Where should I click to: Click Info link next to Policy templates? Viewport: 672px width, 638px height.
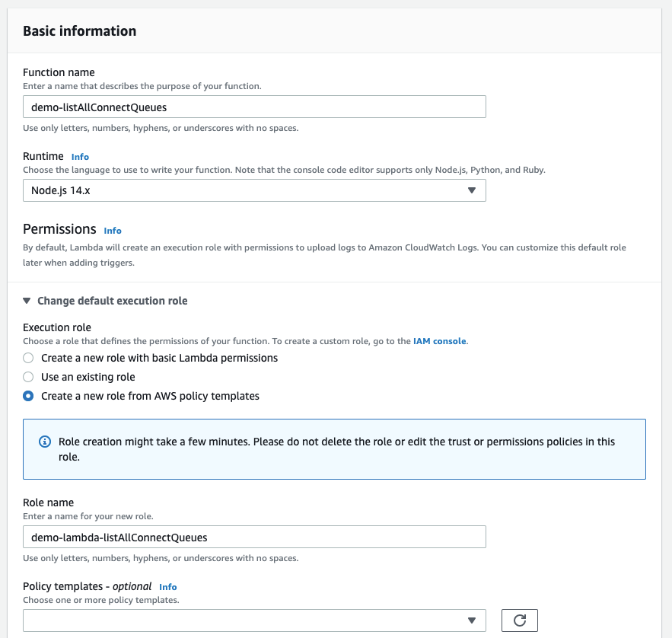168,587
